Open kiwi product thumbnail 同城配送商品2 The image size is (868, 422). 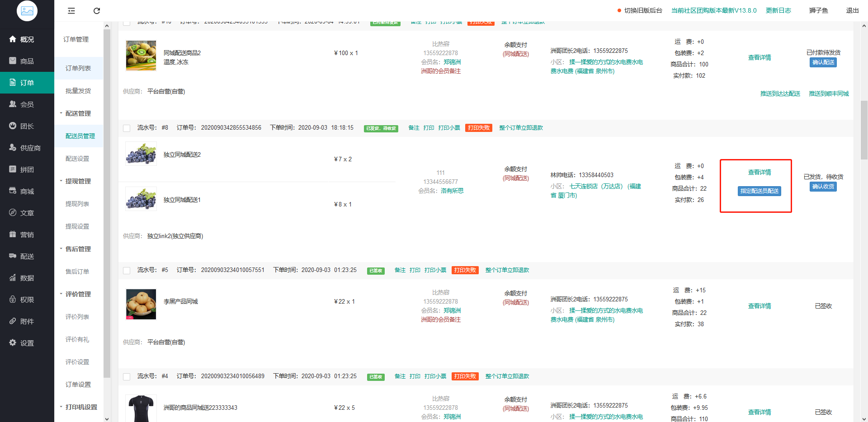pos(141,56)
